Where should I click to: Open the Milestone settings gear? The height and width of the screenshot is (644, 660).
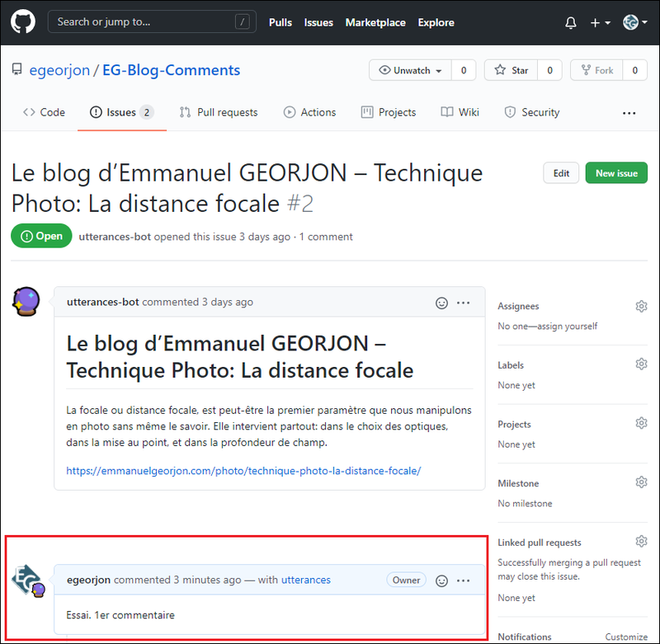(x=641, y=482)
